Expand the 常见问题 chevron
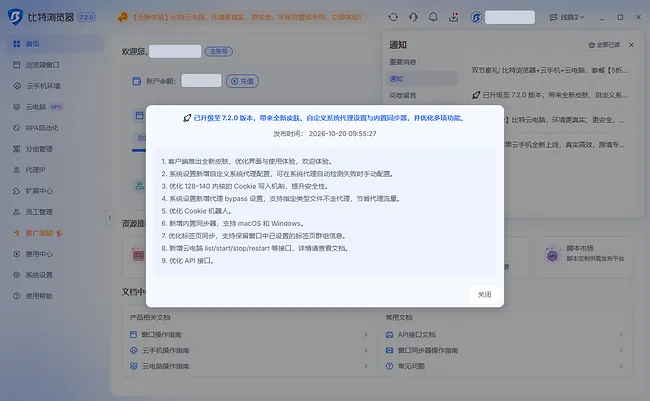The width and height of the screenshot is (650, 401). 621,366
